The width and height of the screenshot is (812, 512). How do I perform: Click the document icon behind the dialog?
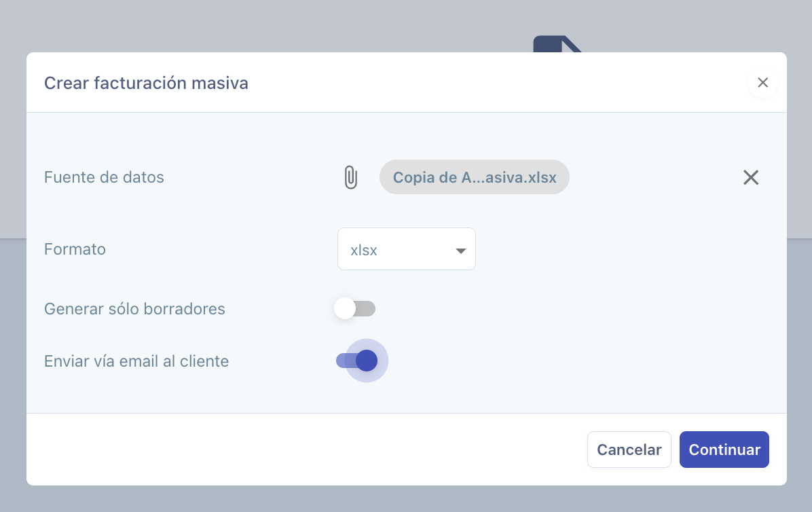tap(557, 44)
